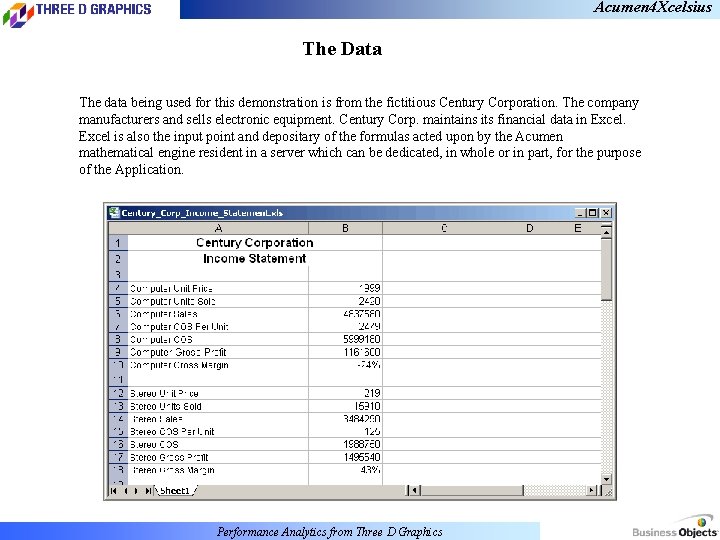The height and width of the screenshot is (540, 720).
Task: Click the workbook title bar text
Action: [x=202, y=213]
